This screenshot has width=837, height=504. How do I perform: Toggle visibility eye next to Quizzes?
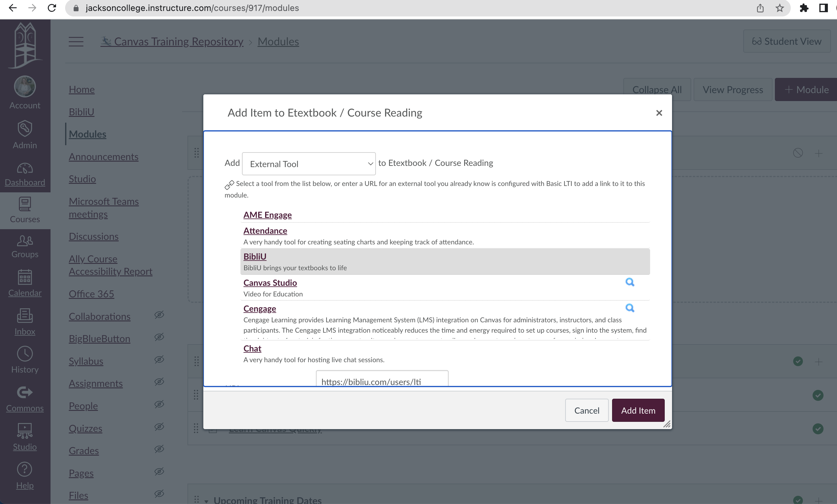(159, 427)
